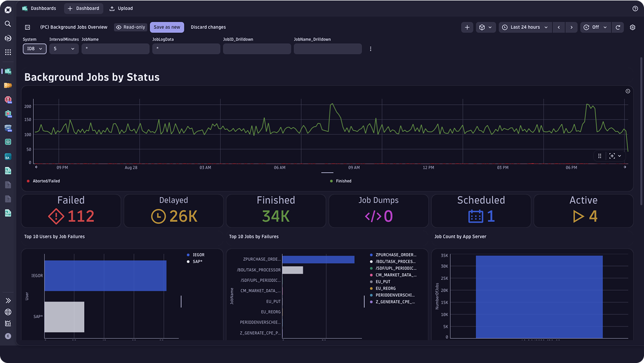Toggle the Read-only mode indicator
Screen dimensions: 644x363
point(131,28)
